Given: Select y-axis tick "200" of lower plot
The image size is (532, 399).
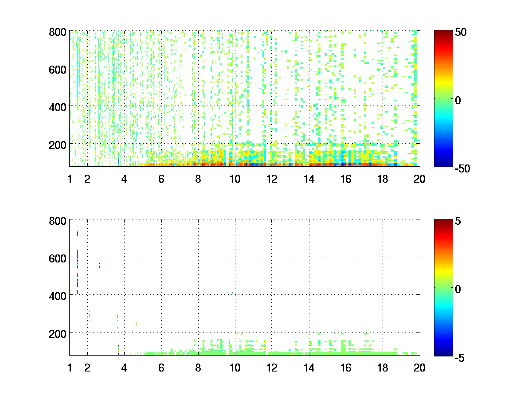Looking at the screenshot, I should [x=58, y=333].
